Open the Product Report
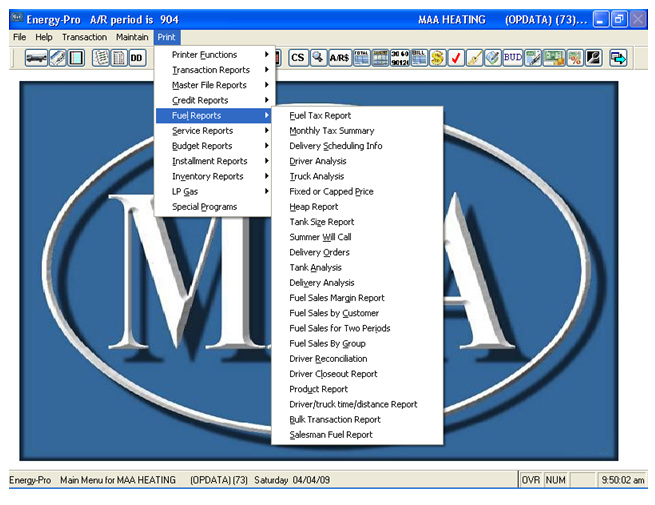Image resolution: width=655 pixels, height=505 pixels. (357, 389)
